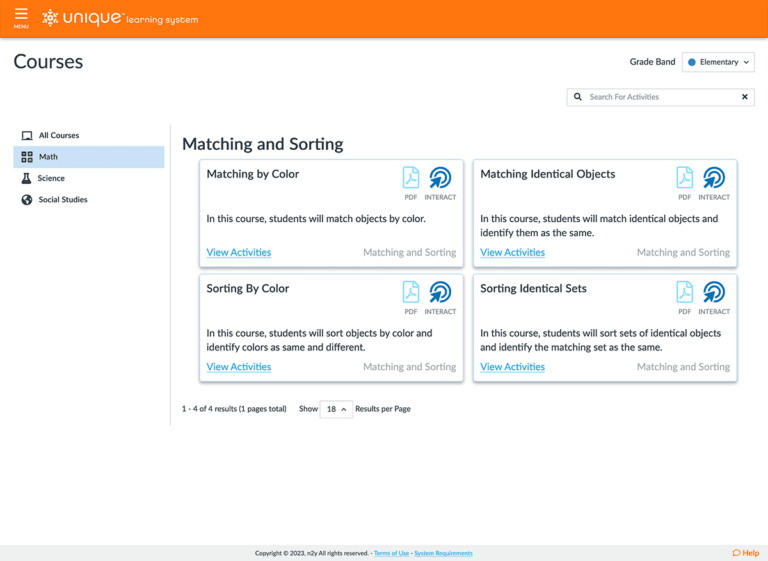
Task: Open the Help chat button
Action: pyautogui.click(x=745, y=552)
